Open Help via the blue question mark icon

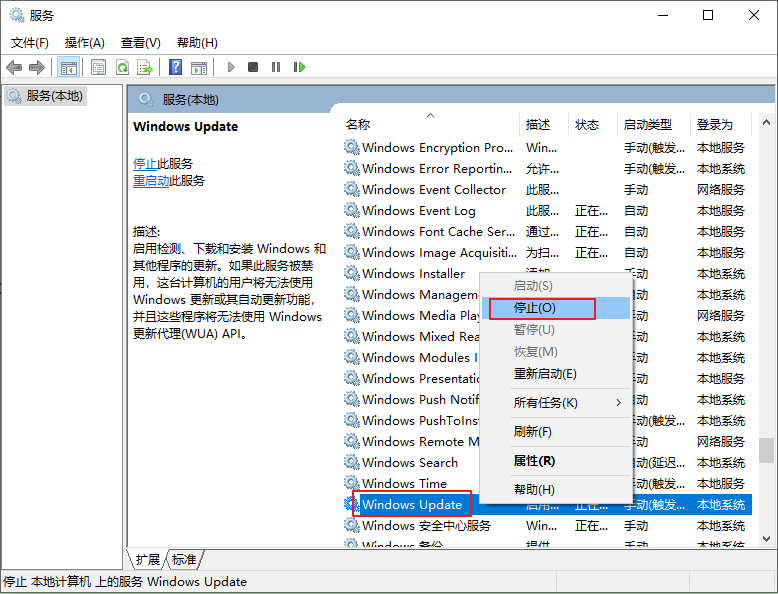click(x=175, y=67)
